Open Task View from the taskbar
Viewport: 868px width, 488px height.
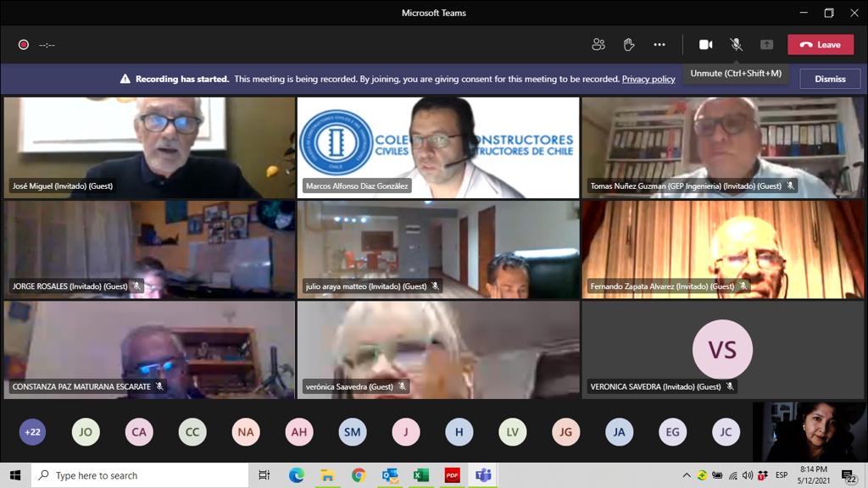point(264,475)
